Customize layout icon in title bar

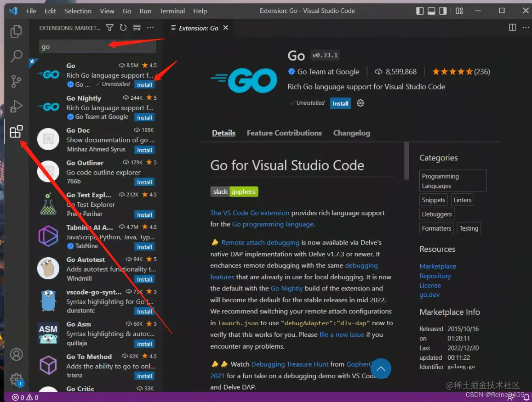tap(459, 11)
